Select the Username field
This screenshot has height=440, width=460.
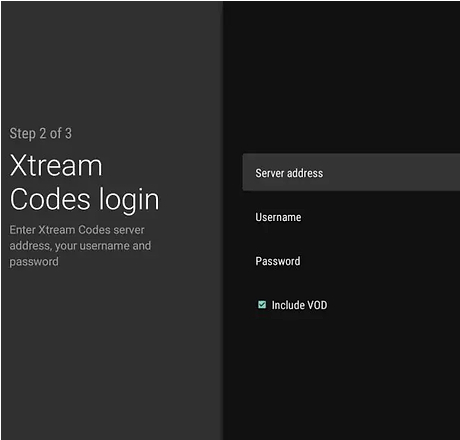pos(351,217)
